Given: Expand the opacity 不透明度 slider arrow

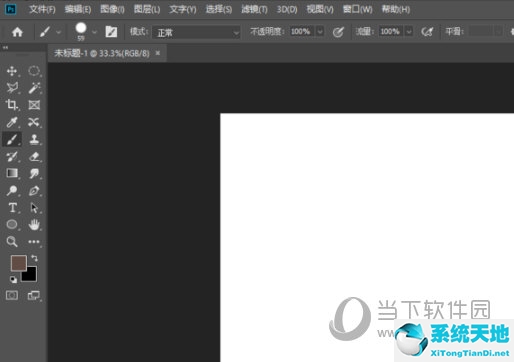Looking at the screenshot, I should 320,32.
